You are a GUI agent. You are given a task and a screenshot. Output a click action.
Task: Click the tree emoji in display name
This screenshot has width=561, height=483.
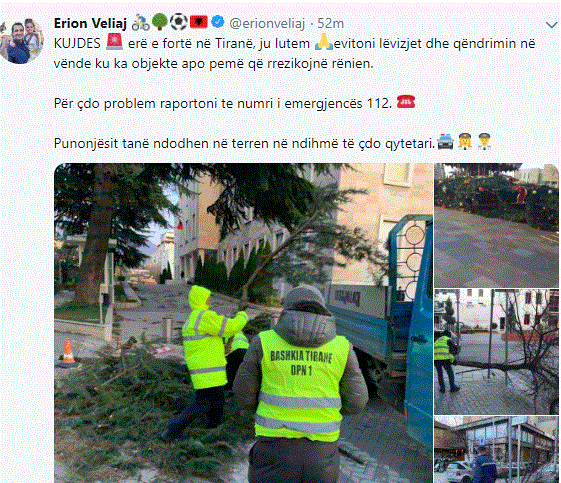pos(160,22)
